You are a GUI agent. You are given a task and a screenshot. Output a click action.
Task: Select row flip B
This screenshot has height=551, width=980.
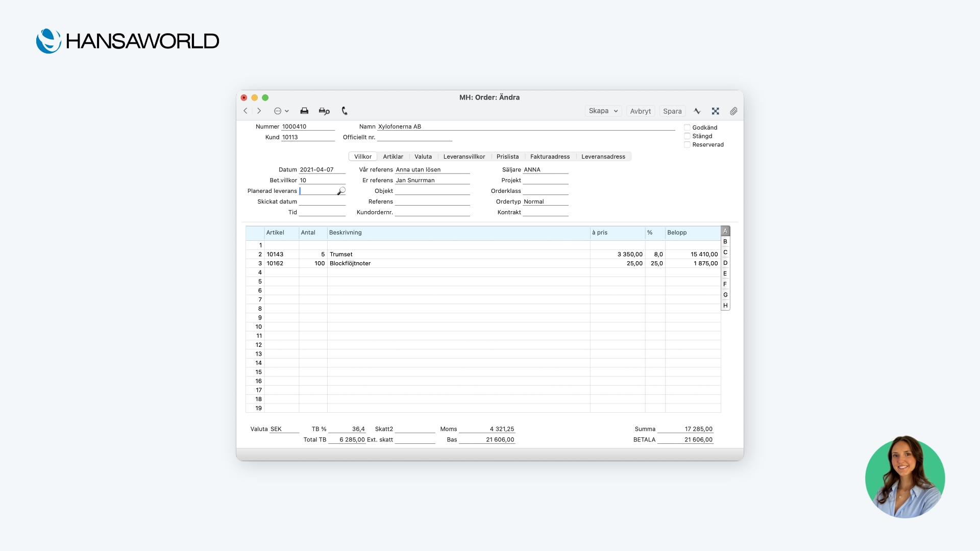tap(725, 242)
